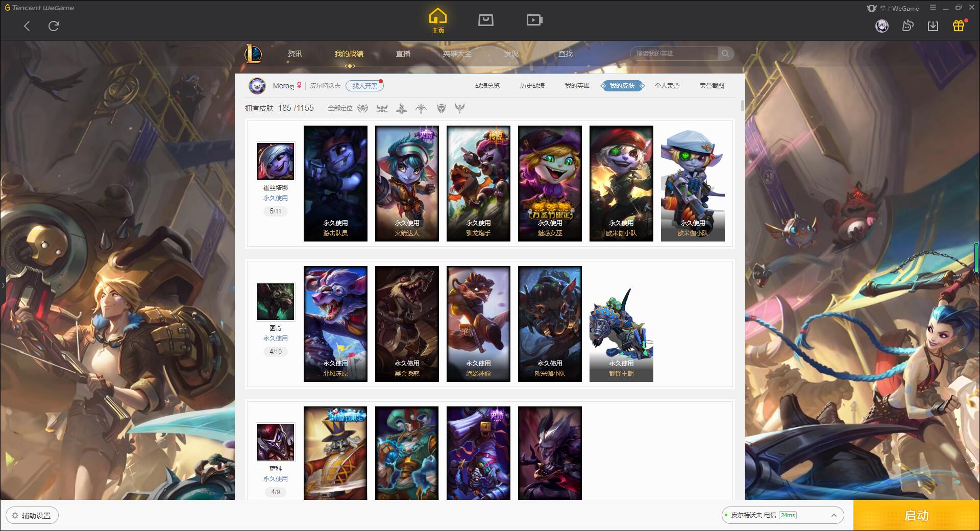Open the 直播 tab
Screen dimensions: 980x531
pos(403,54)
